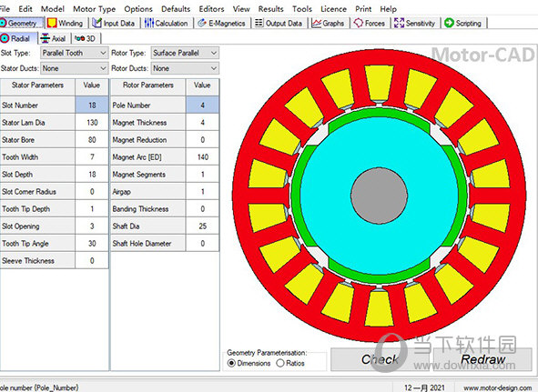Open the Help menu

coord(389,9)
